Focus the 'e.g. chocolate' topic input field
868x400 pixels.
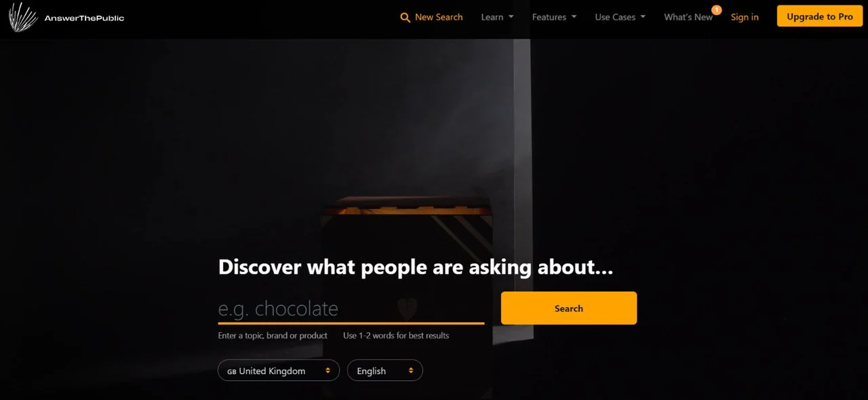pyautogui.click(x=351, y=308)
